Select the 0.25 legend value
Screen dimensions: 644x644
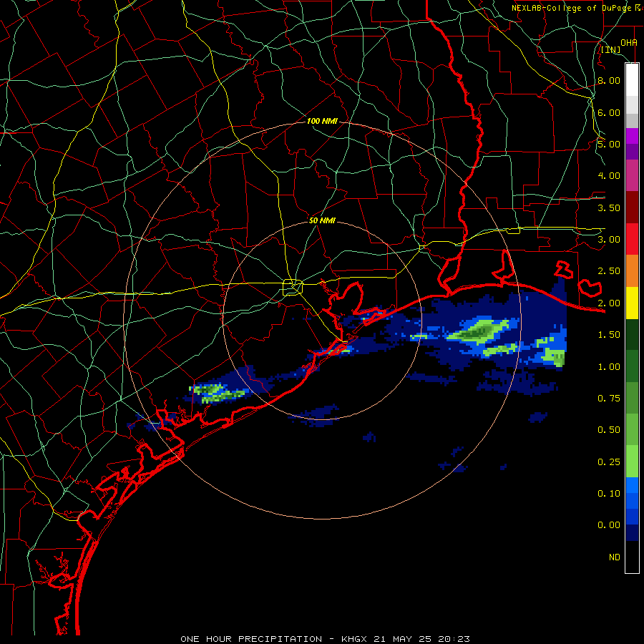(609, 462)
